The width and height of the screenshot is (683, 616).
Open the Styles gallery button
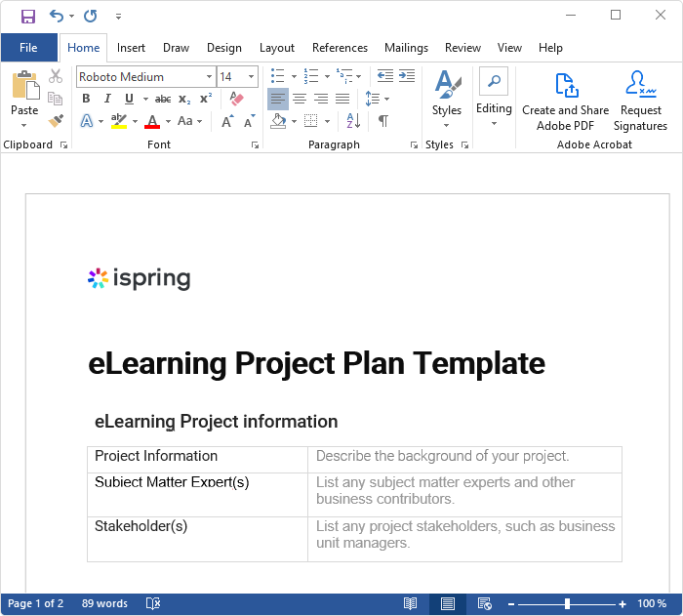[x=447, y=100]
